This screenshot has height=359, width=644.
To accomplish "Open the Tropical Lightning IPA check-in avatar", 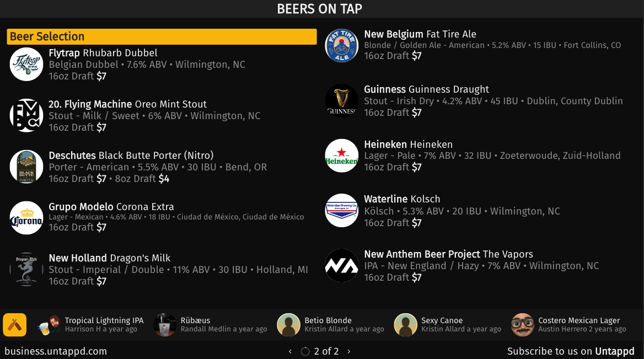I will (x=49, y=325).
